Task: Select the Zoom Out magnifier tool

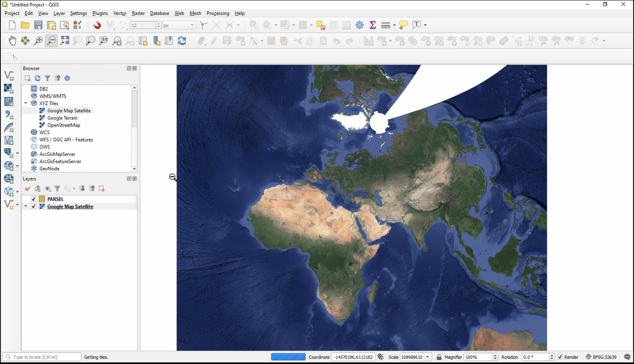Action: [x=52, y=41]
